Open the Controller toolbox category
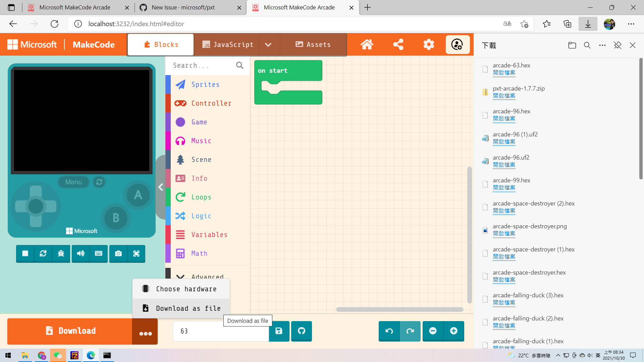The width and height of the screenshot is (644, 362). pyautogui.click(x=207, y=103)
